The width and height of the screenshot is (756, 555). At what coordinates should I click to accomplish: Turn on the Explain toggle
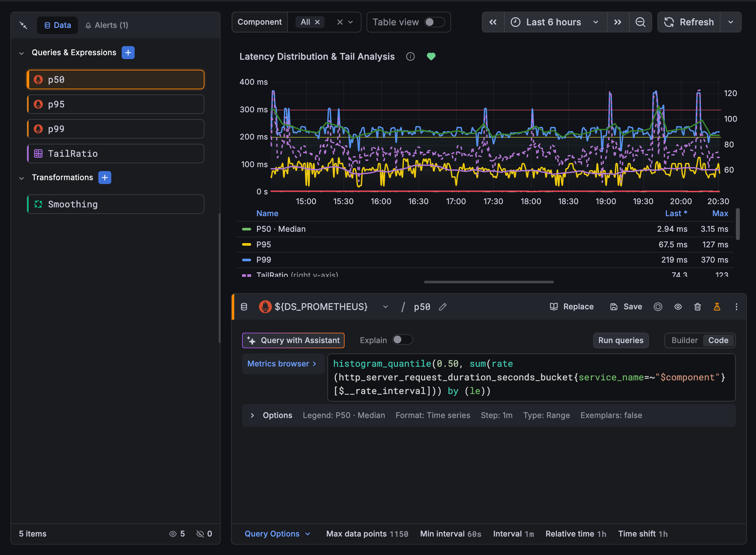pos(402,340)
